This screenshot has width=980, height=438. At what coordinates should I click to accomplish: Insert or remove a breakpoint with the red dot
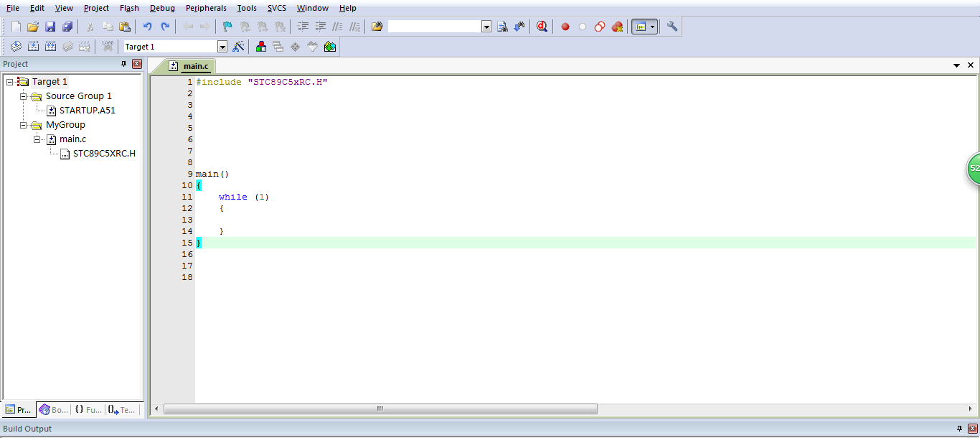(x=565, y=27)
